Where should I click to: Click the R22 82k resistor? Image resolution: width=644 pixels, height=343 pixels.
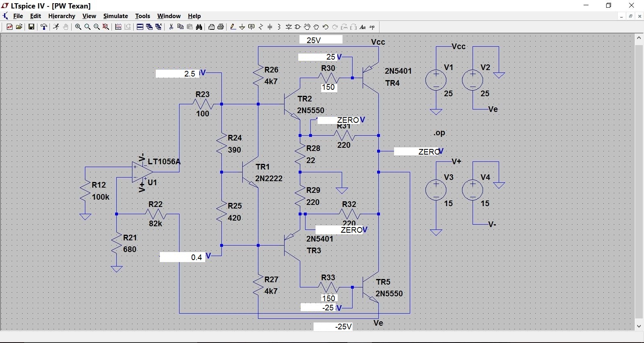pos(155,214)
